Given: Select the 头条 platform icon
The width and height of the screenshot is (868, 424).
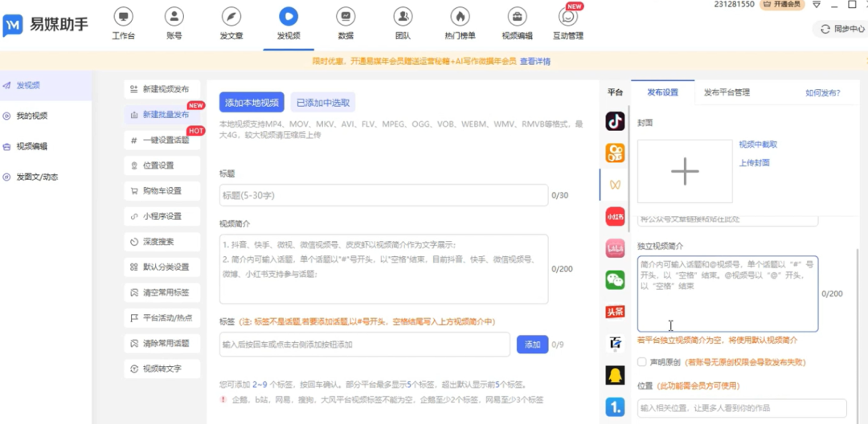Looking at the screenshot, I should click(615, 312).
